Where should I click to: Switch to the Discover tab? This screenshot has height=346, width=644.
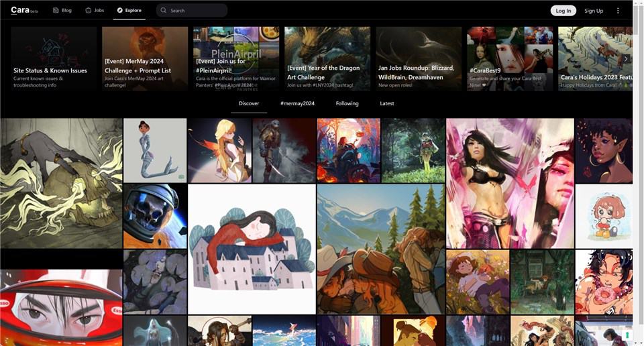[x=249, y=103]
